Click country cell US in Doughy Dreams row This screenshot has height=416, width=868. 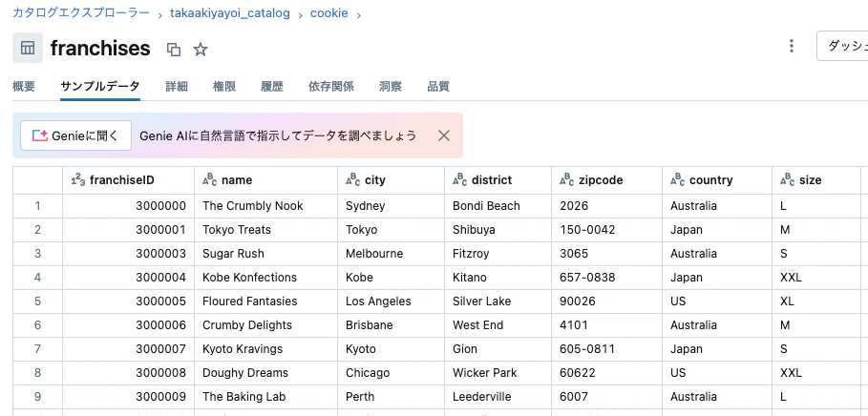pyautogui.click(x=717, y=372)
